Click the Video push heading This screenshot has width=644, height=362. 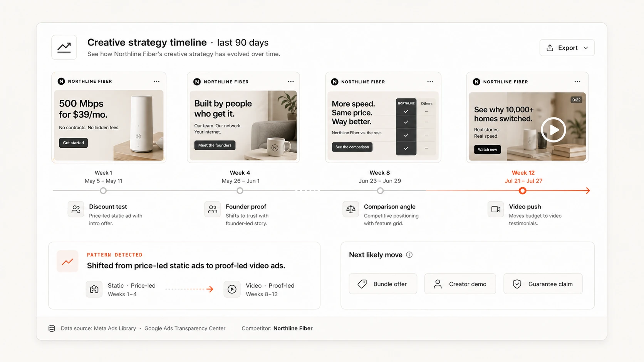pyautogui.click(x=525, y=207)
